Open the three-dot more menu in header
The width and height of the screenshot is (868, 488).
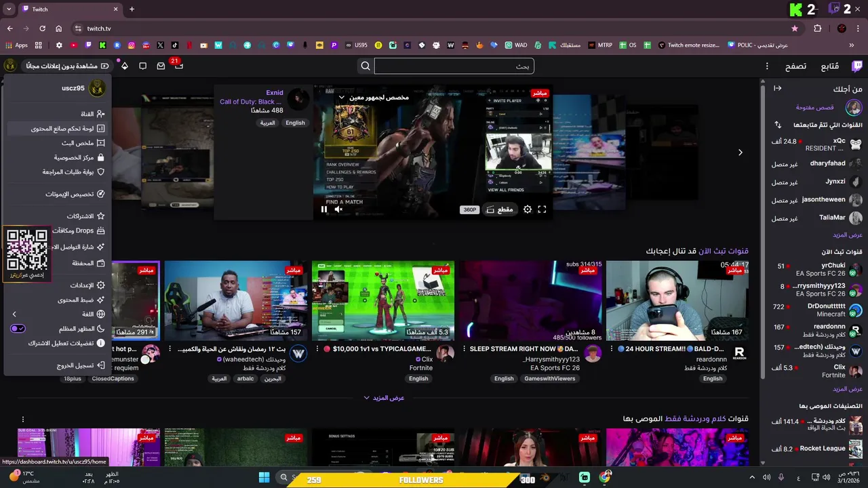[767, 66]
